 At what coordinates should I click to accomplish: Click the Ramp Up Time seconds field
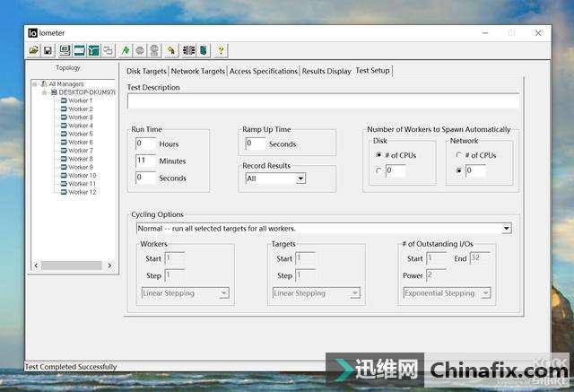(256, 144)
